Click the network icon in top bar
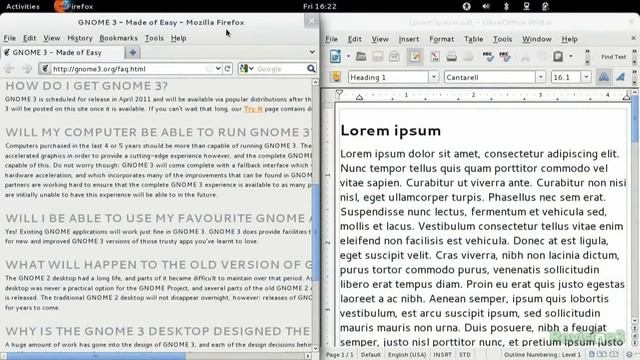Screen dimensions: 640x360 pos(527,6)
